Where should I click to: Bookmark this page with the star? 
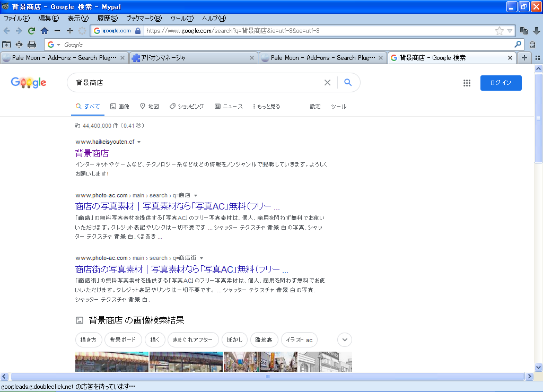point(500,31)
